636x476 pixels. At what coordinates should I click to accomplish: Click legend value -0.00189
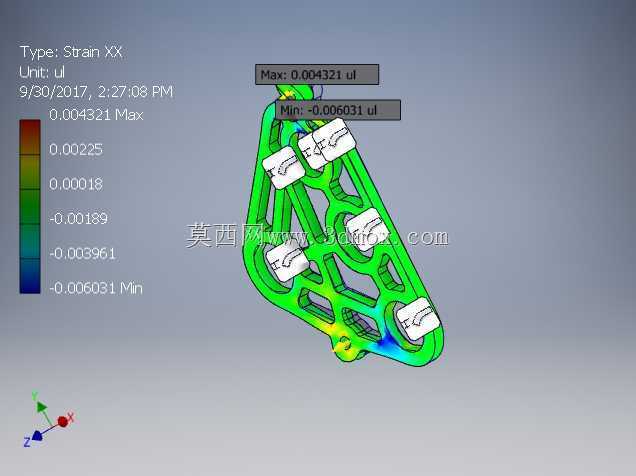point(79,219)
